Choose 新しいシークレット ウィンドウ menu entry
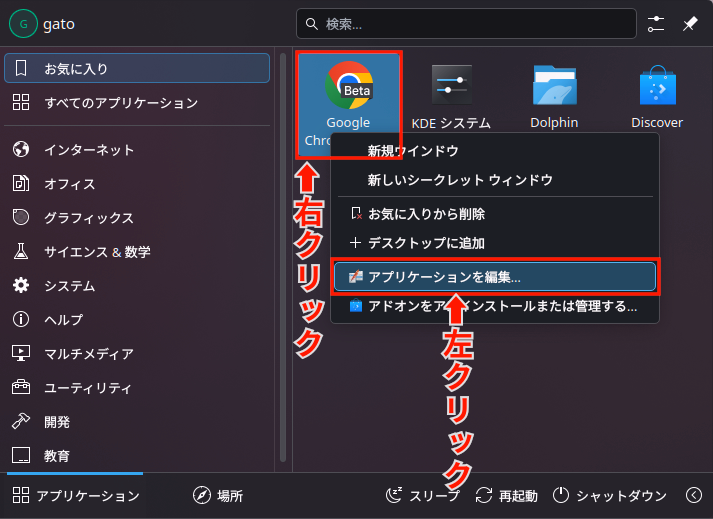This screenshot has width=713, height=519. click(x=495, y=180)
